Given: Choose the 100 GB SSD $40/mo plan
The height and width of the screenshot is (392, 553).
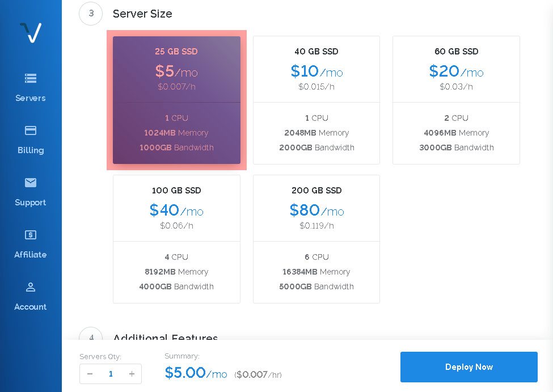Looking at the screenshot, I should [177, 239].
